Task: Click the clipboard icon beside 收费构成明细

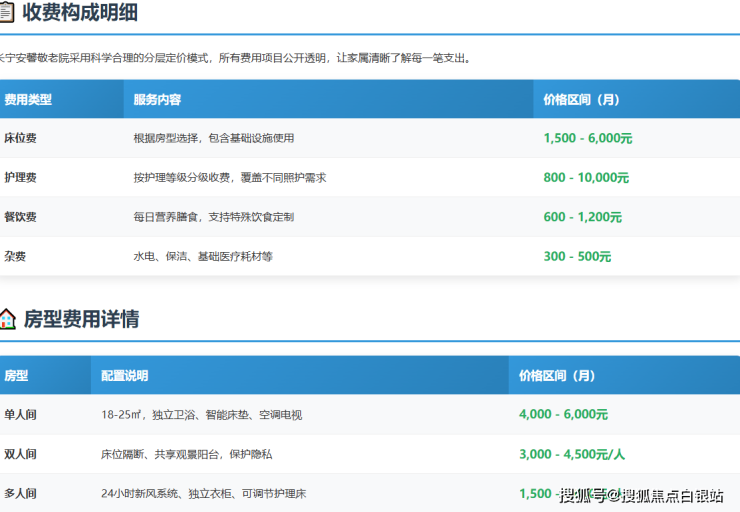Action: click(x=6, y=13)
